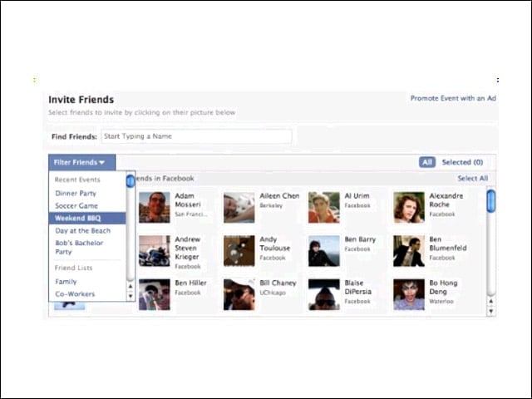Select Andrew Steven Krieger's photo

tap(155, 251)
